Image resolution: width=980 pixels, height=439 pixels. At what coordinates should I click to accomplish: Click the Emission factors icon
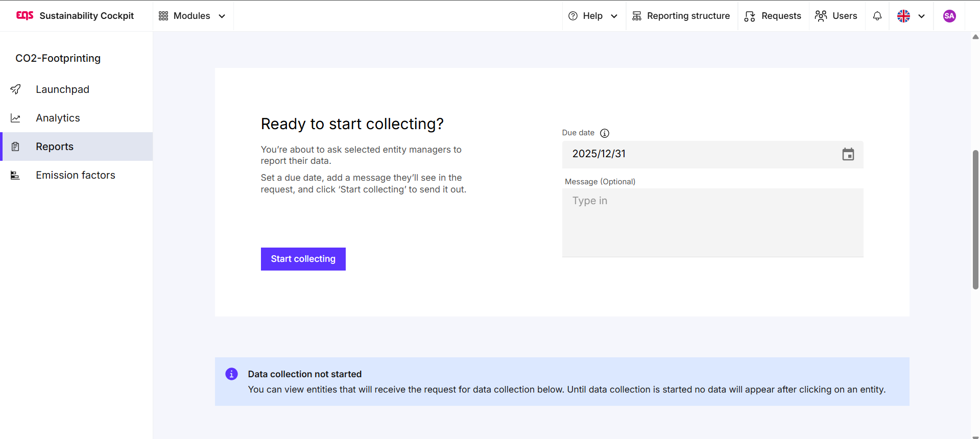pyautogui.click(x=15, y=175)
